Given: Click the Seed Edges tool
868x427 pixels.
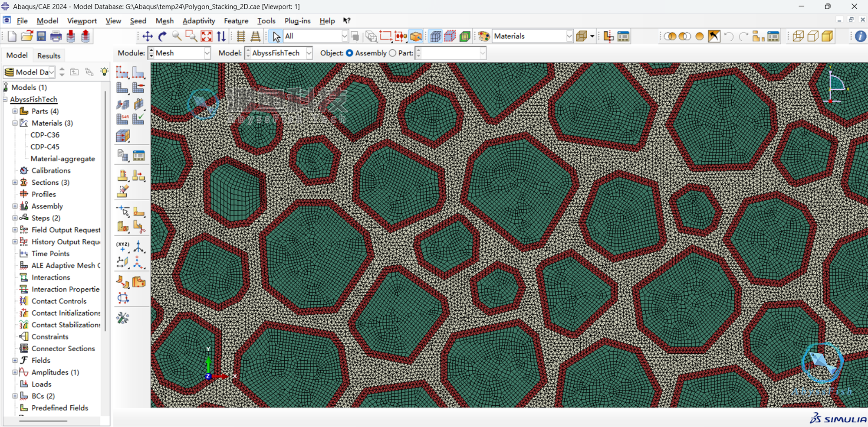Looking at the screenshot, I should pyautogui.click(x=138, y=72).
